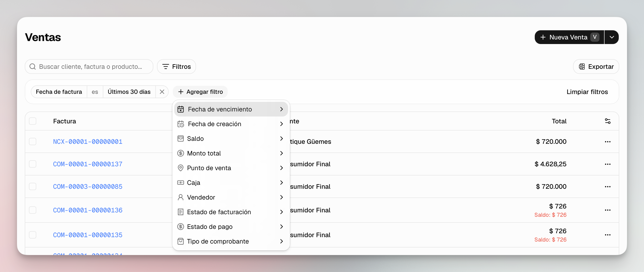Viewport: 644px width, 272px height.
Task: Click the Nueva Venta button
Action: 569,37
